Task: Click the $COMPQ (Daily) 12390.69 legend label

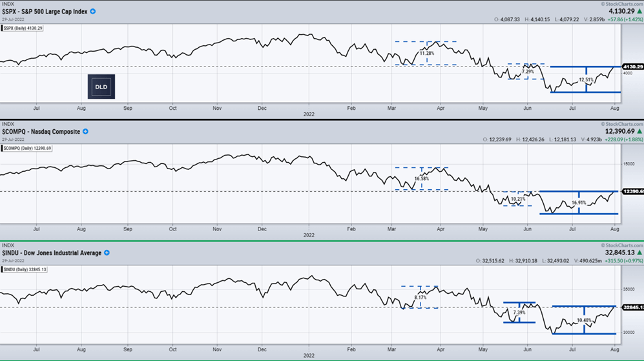Action: (x=26, y=149)
